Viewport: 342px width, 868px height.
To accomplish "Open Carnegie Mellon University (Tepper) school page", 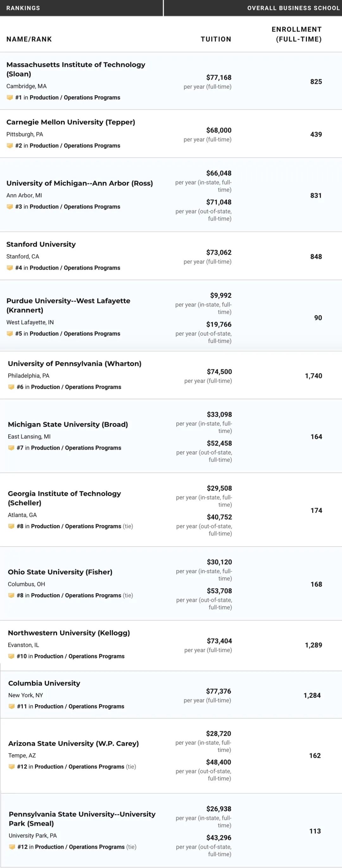I will (x=71, y=122).
